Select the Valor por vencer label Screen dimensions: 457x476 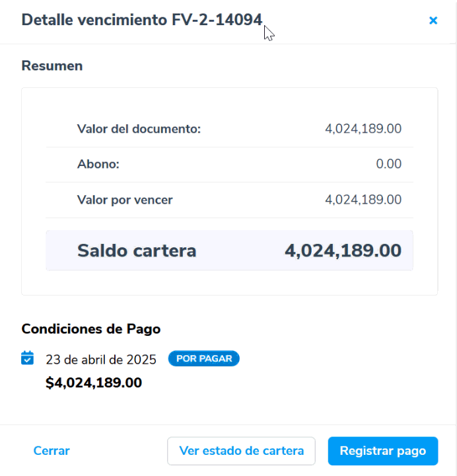pyautogui.click(x=125, y=200)
